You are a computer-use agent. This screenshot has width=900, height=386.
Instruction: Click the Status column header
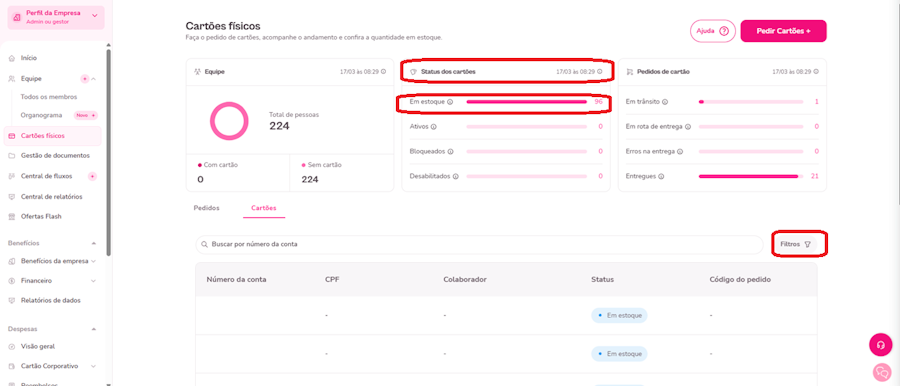click(x=602, y=280)
